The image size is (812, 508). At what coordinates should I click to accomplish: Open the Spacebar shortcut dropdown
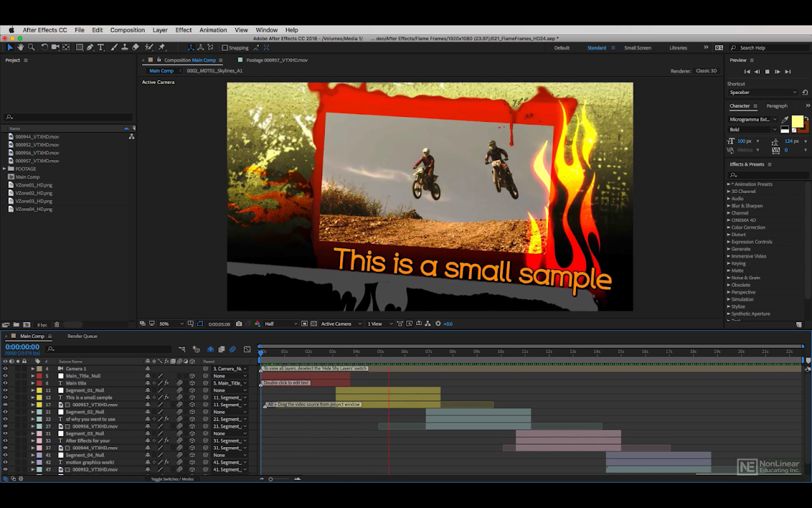(762, 93)
